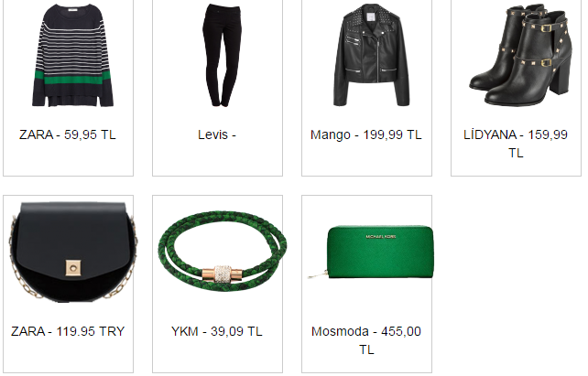
Task: Open the green YKM braided bracelet image
Action: click(x=222, y=252)
